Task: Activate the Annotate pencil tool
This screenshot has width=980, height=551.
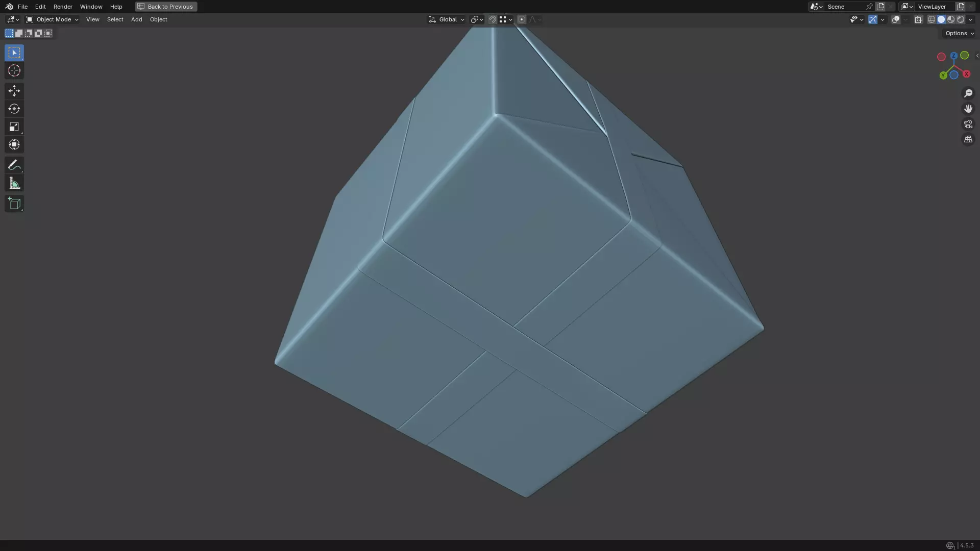Action: coord(14,165)
